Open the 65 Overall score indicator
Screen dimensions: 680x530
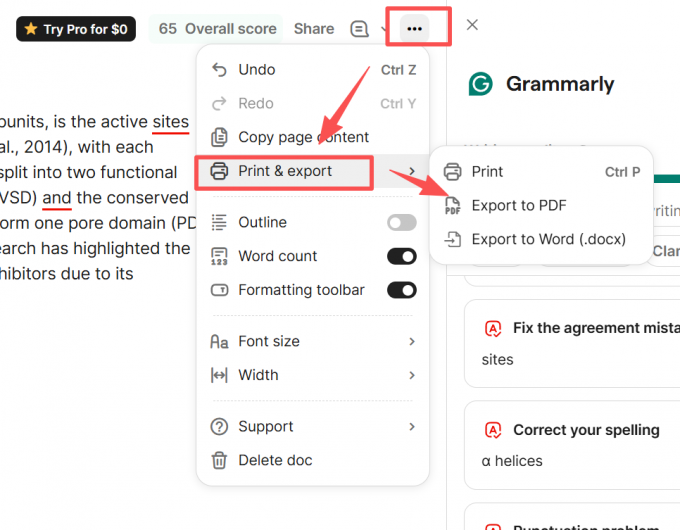[216, 29]
